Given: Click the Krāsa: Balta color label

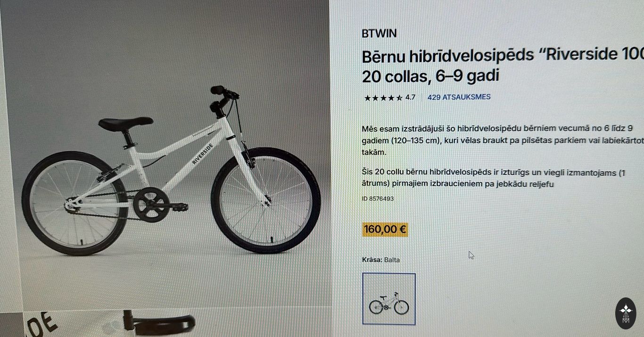Looking at the screenshot, I should click(381, 260).
